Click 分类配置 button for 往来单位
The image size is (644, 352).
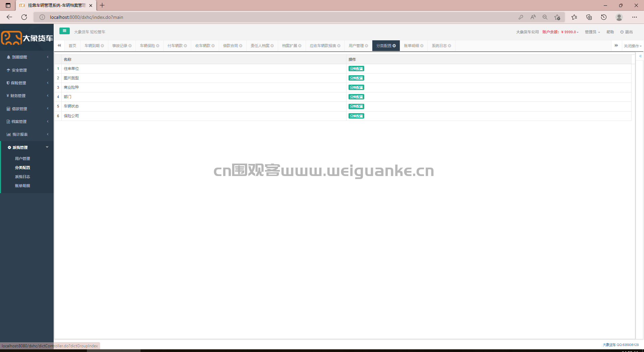click(x=356, y=69)
